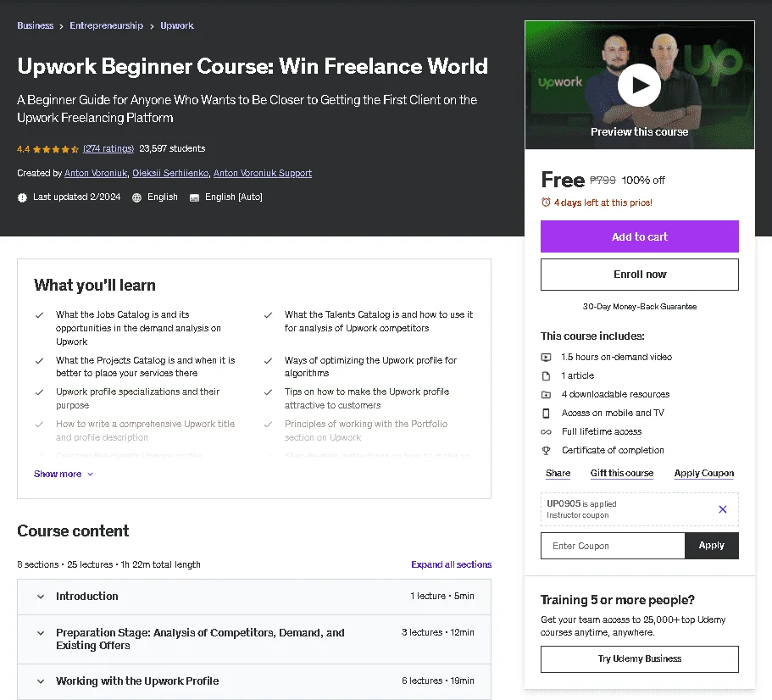Screen dimensions: 772x700
Task: Share this course
Action: coord(558,473)
